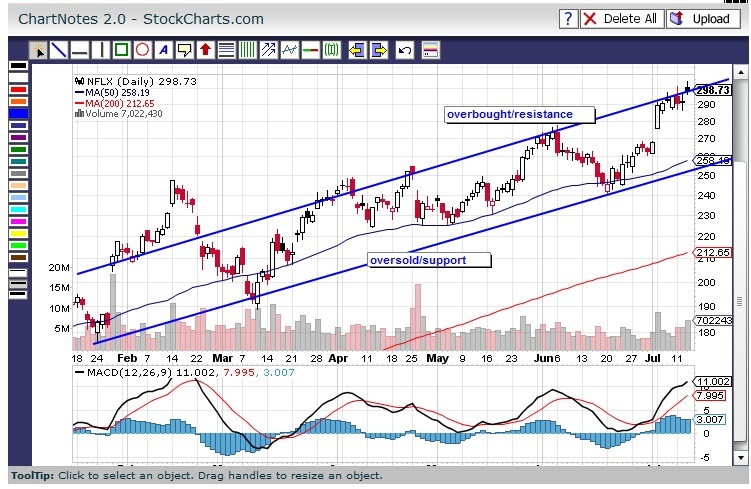751x489 pixels.
Task: Click the 3.007 histogram value tag
Action: pos(710,420)
